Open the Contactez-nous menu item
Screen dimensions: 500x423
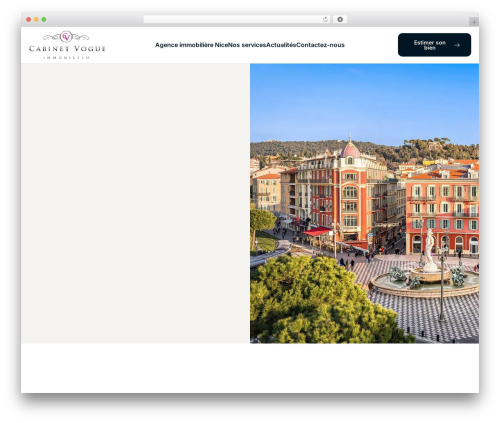point(320,45)
